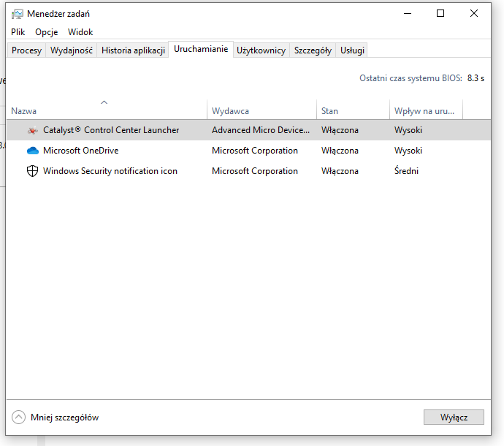Viewport: 504px width, 446px height.
Task: Switch to the Usługi tab
Action: pos(352,50)
